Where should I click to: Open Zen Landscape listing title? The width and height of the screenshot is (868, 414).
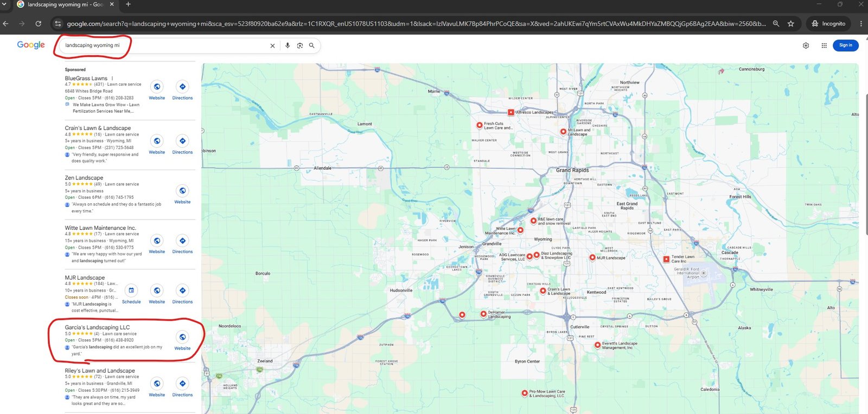[84, 178]
